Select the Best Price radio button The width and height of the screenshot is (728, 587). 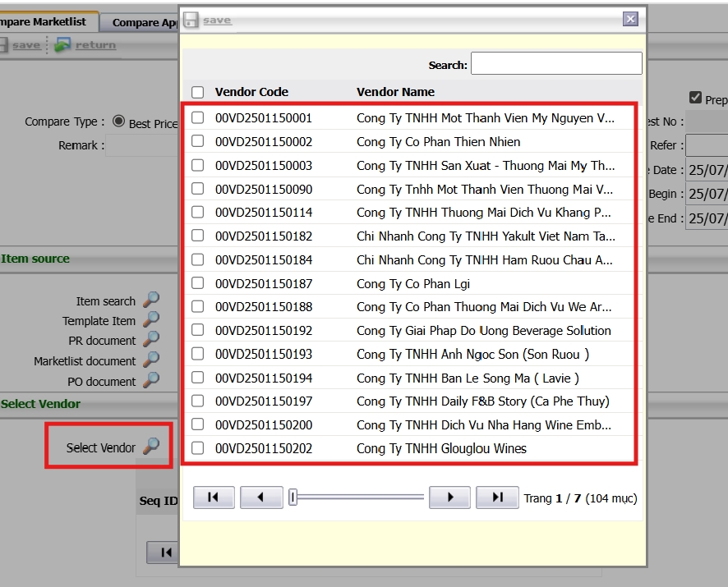[118, 122]
